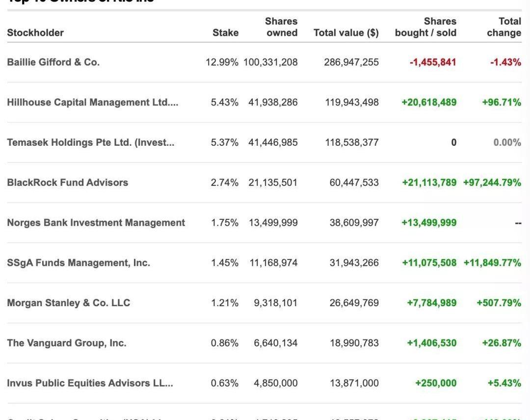This screenshot has height=420, width=530.
Task: Select SSgA stake 1.45%
Action: tap(225, 263)
